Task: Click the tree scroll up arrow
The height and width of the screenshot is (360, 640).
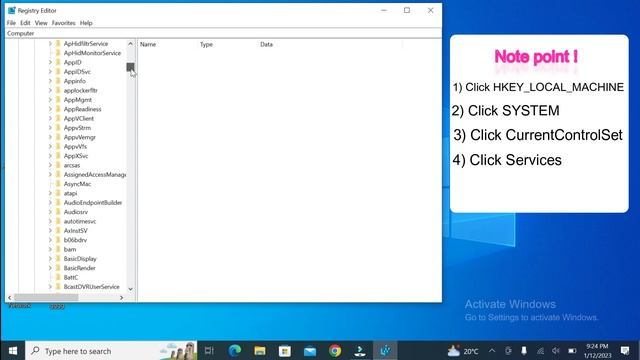Action: click(130, 43)
